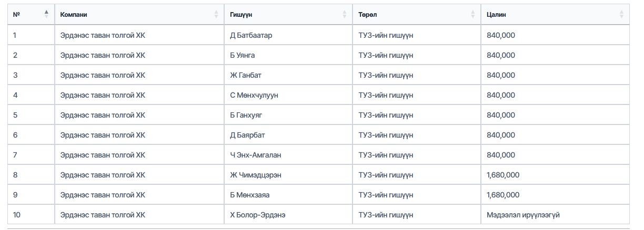Select the Б Ганхуяг cell

pos(246,115)
